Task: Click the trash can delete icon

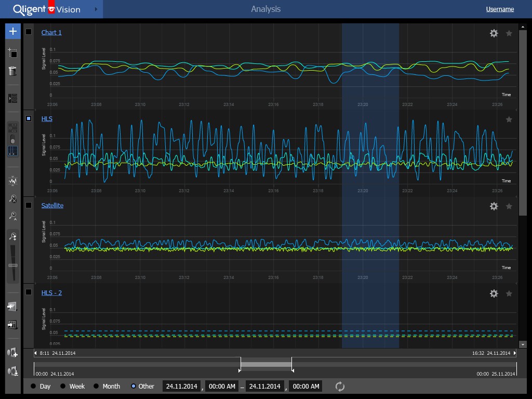Action: point(13,71)
